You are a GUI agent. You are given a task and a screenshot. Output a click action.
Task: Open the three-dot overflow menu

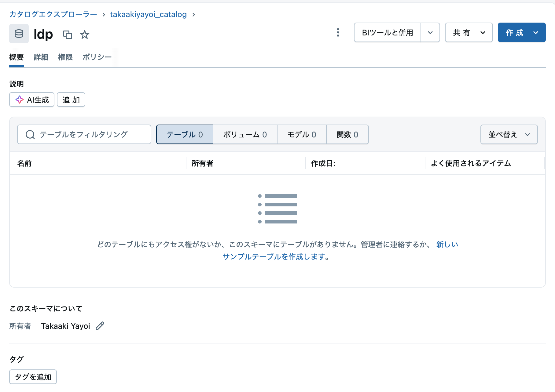pos(338,32)
